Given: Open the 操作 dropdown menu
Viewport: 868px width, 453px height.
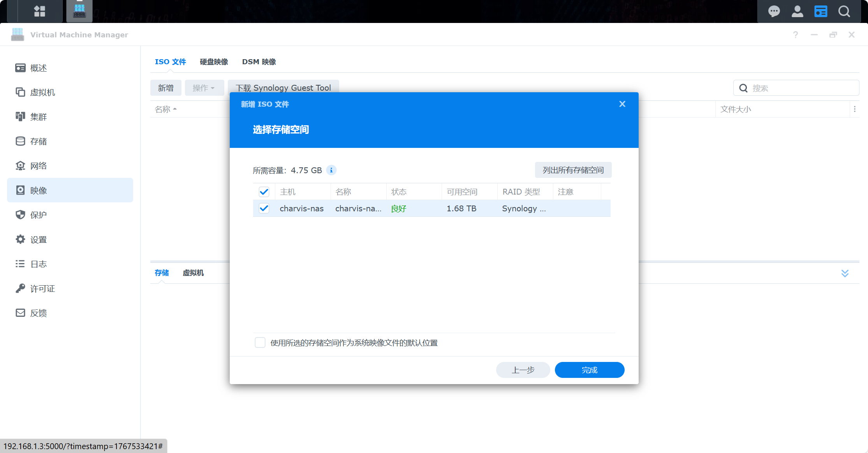Looking at the screenshot, I should (x=204, y=88).
